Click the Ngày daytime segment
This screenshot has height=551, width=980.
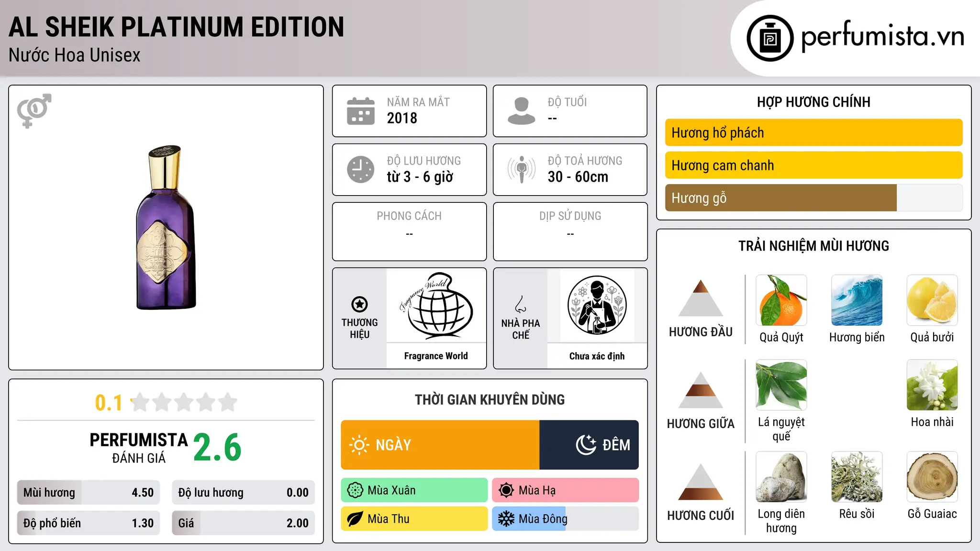click(x=440, y=445)
